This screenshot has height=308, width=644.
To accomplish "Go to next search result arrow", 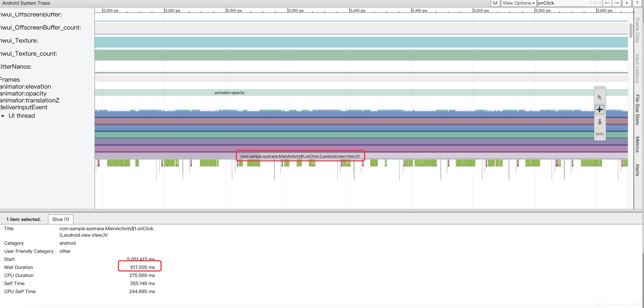I will click(x=617, y=3).
